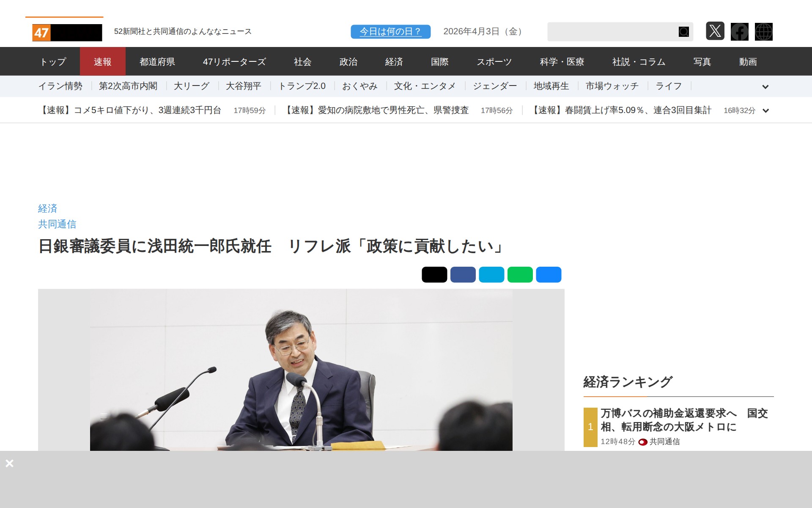Select the 経済 main menu item
Viewport: 812px width, 508px height.
tap(393, 62)
